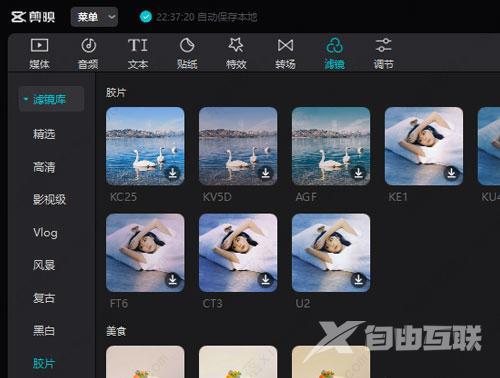Select the 影视级 filter category
Image resolution: width=500 pixels, height=378 pixels.
(x=49, y=200)
